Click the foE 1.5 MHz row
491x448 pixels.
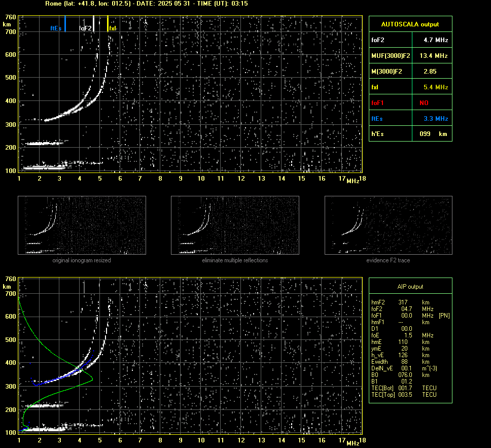[402, 335]
